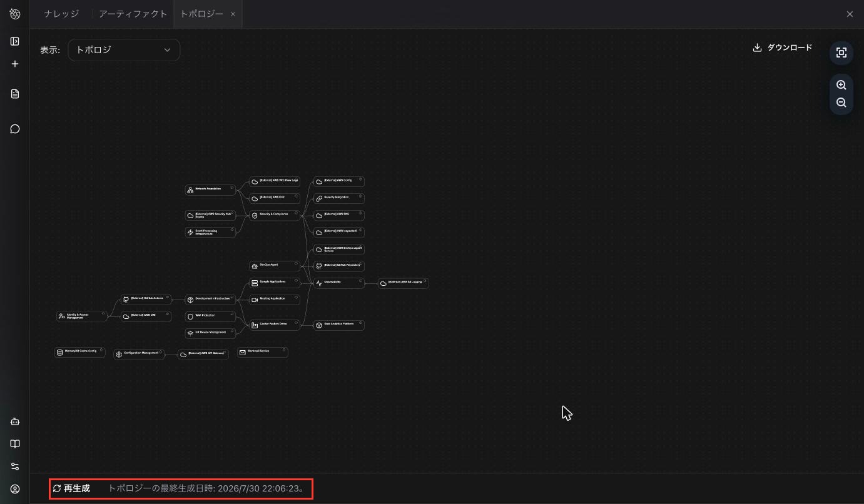
Task: Select the [External] AWS S3 Logging node
Action: [x=404, y=283]
